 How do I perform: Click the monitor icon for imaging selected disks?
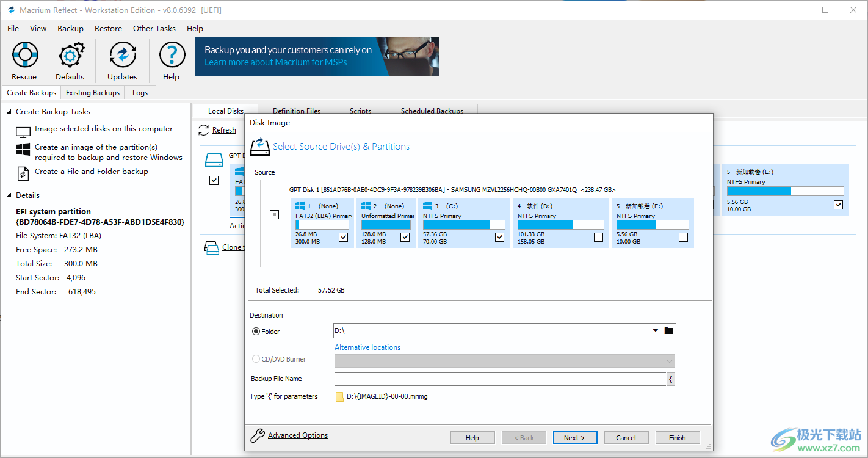click(x=23, y=132)
